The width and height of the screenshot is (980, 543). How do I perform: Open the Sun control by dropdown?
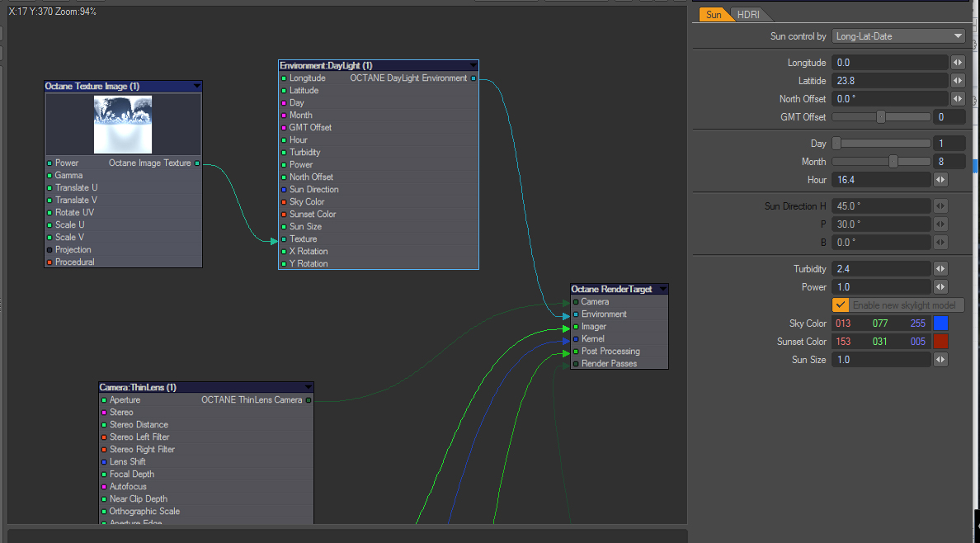click(899, 36)
